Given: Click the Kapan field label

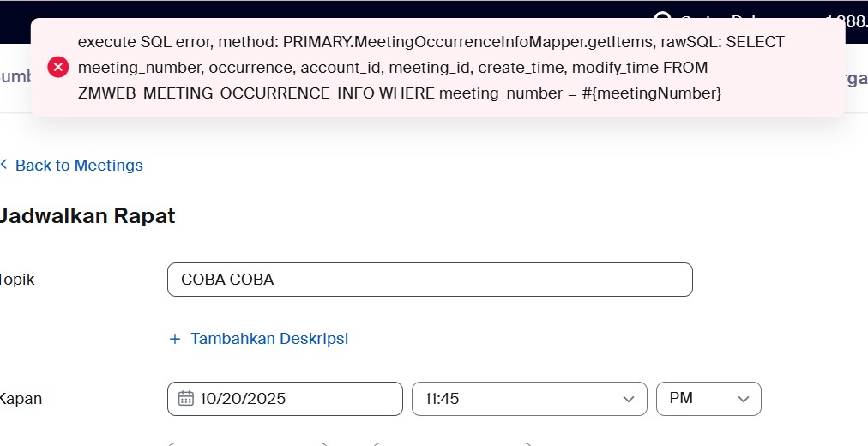Looking at the screenshot, I should point(21,399).
